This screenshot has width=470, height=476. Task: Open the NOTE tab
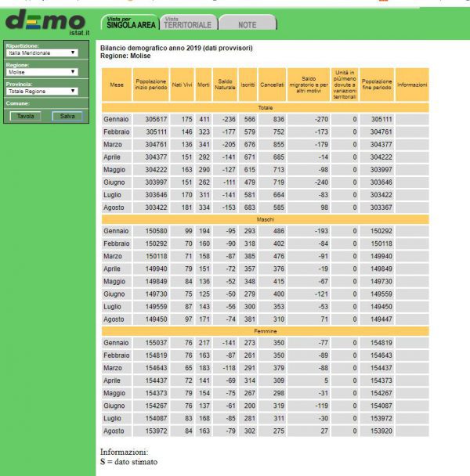[x=247, y=24]
